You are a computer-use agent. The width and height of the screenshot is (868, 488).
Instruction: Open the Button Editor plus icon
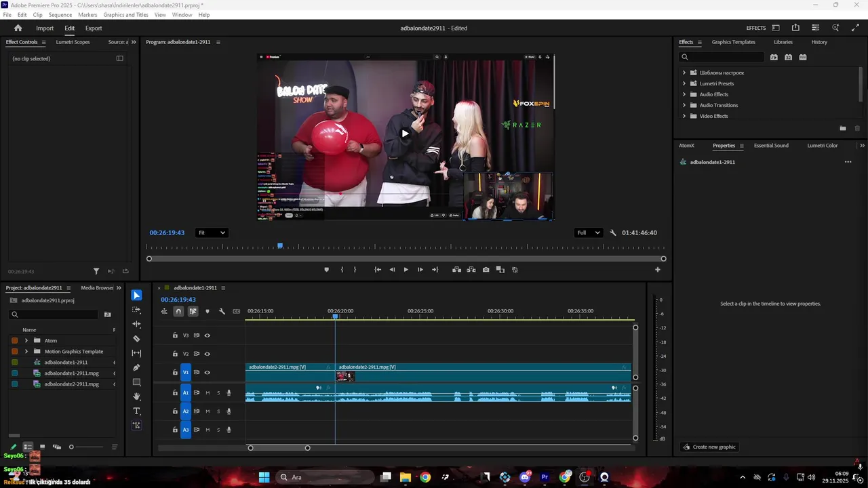(x=657, y=270)
